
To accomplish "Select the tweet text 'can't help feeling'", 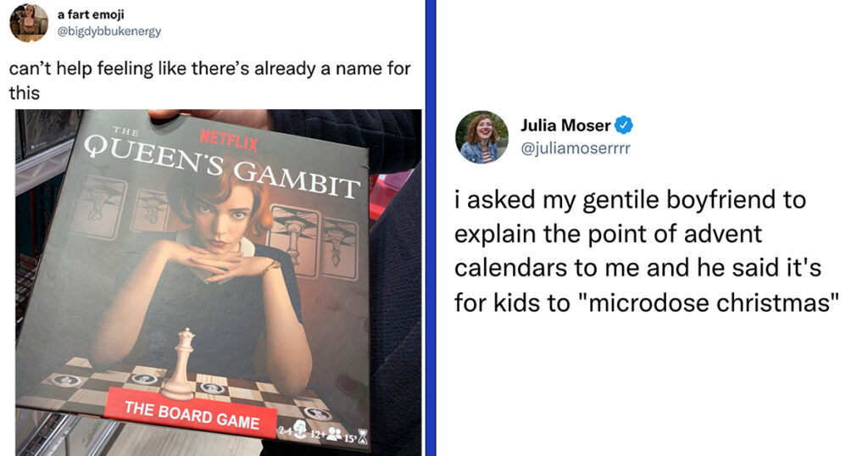I will (209, 81).
